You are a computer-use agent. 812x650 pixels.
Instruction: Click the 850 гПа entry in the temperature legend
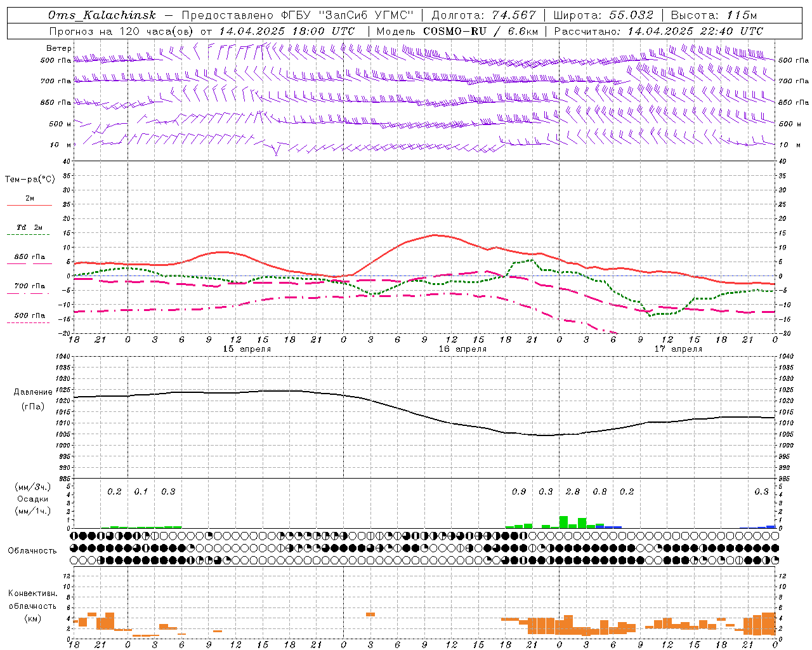click(30, 257)
